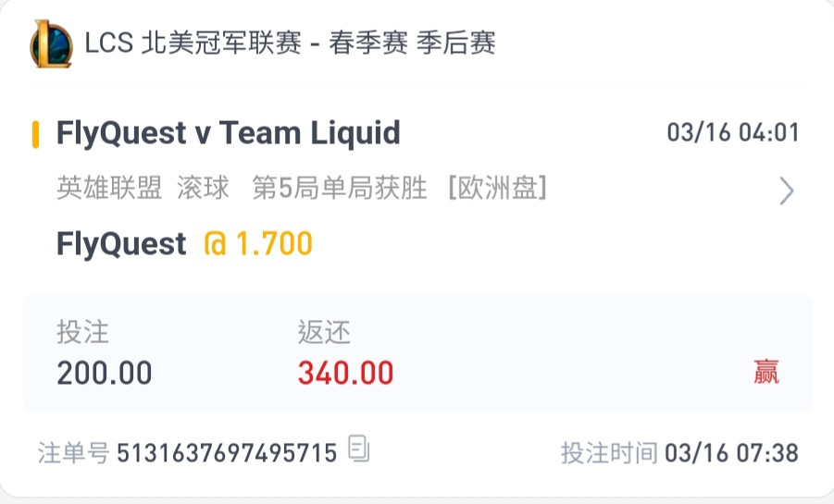The width and height of the screenshot is (834, 504).
Task: Click the League of Legends logo icon
Action: pyautogui.click(x=51, y=44)
